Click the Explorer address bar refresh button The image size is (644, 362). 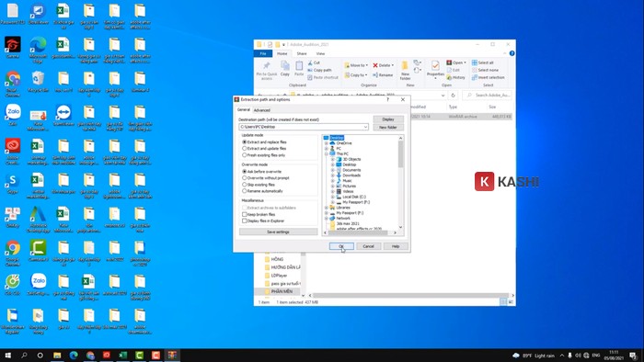coord(453,96)
